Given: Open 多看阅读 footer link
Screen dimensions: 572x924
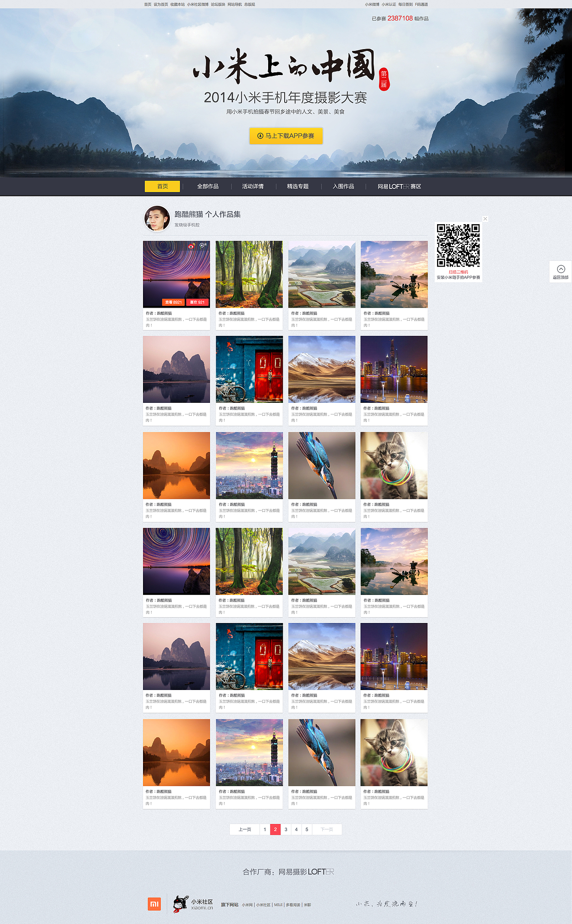Looking at the screenshot, I should point(293,905).
